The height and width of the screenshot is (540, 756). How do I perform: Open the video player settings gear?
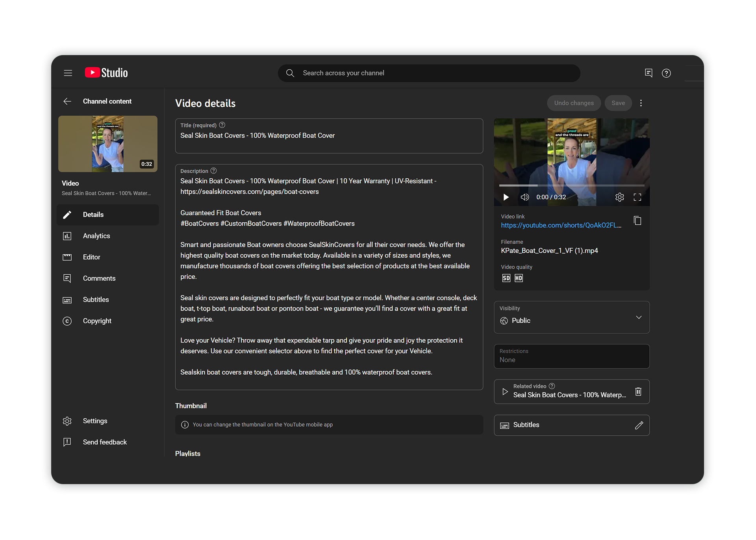pos(620,197)
